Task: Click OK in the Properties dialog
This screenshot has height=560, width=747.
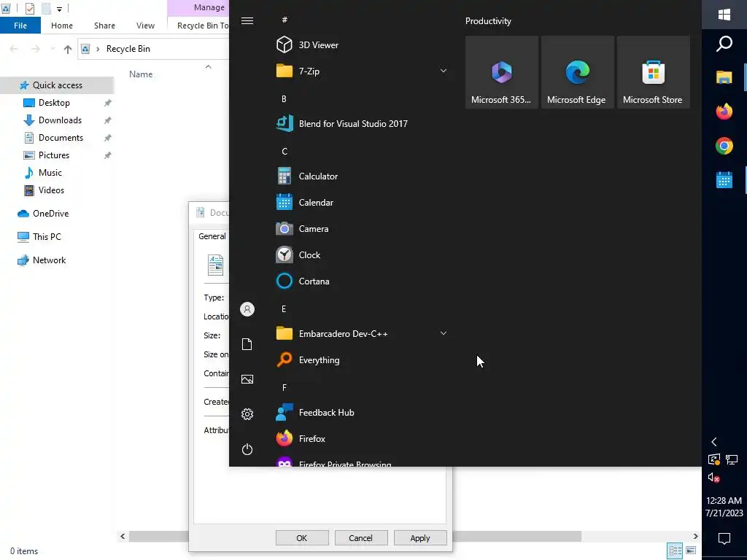Action: click(302, 538)
